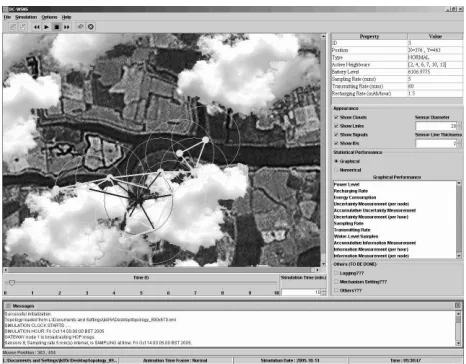Select the Numerical radio button
466x364 pixels.
coord(336,170)
